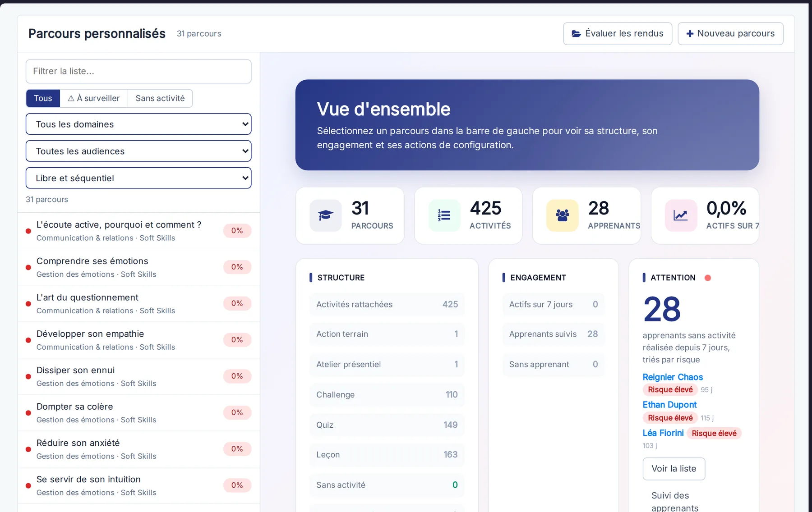Click the Quiz 149 row
Image resolution: width=812 pixels, height=512 pixels.
click(387, 425)
